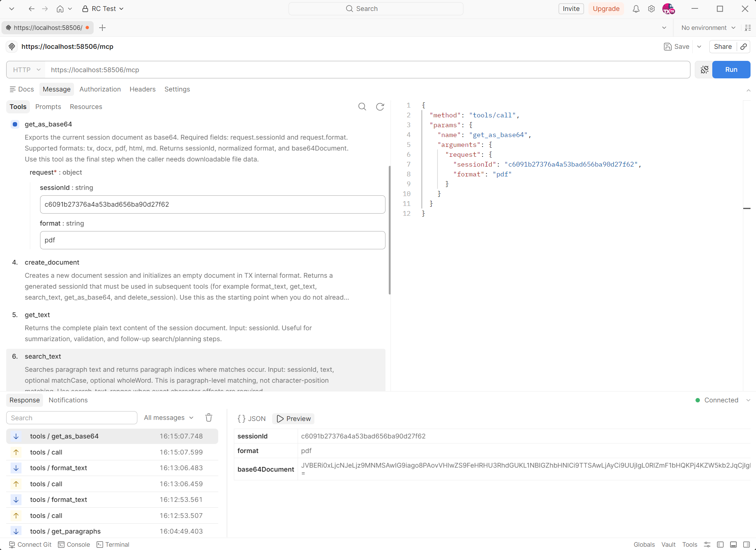
Task: Open the All messages filter dropdown
Action: (x=168, y=417)
